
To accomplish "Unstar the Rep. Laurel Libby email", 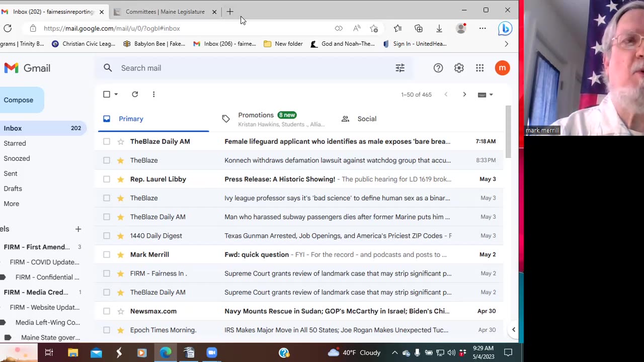I will (x=120, y=179).
